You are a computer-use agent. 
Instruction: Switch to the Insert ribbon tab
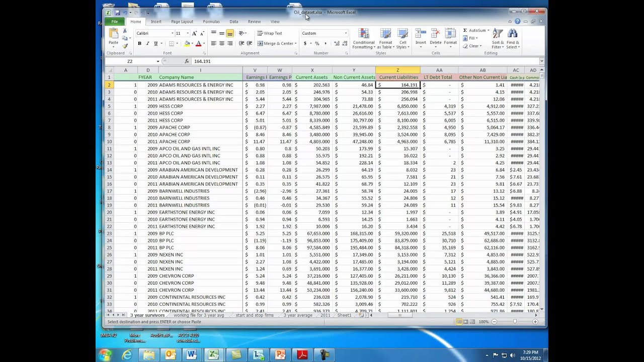(x=156, y=22)
